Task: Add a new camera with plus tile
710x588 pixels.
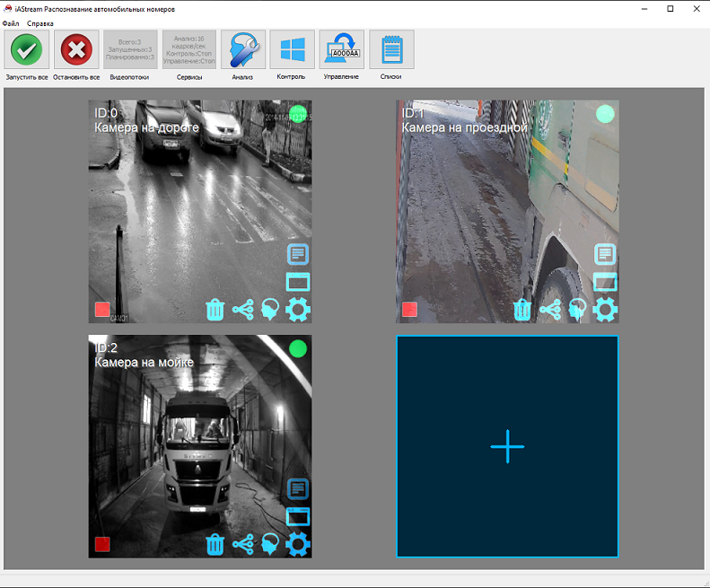Action: tap(507, 446)
